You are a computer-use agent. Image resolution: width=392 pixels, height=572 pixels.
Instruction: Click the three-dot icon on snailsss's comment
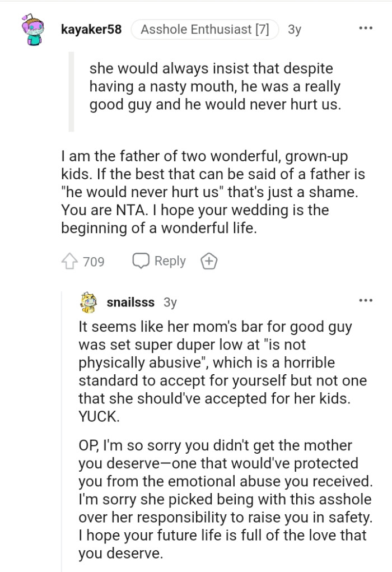point(366,300)
